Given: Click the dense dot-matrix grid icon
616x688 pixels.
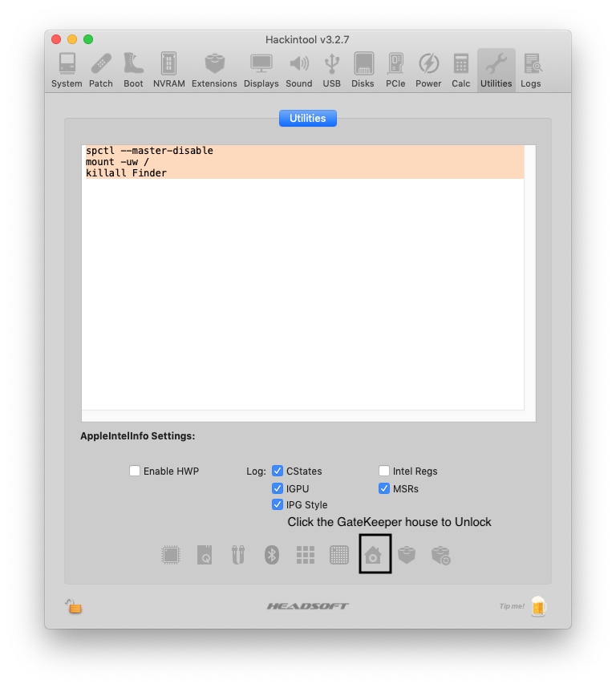Looking at the screenshot, I should (x=339, y=555).
